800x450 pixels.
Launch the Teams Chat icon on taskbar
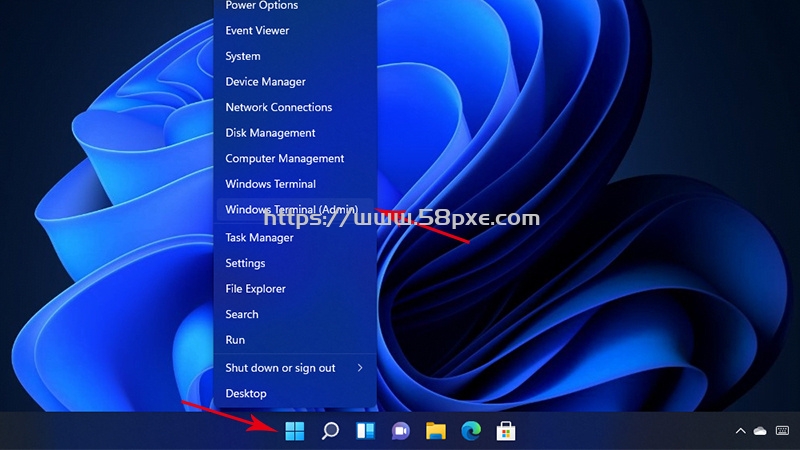[401, 431]
